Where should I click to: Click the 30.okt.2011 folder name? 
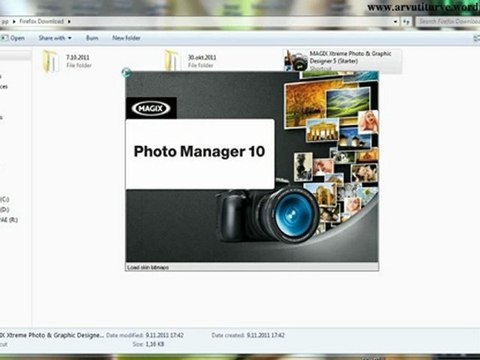202,57
